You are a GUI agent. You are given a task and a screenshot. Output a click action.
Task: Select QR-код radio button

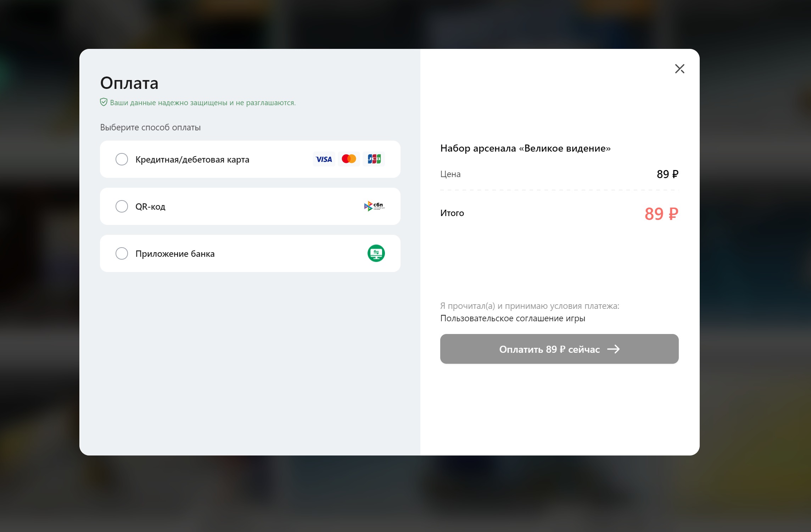click(x=122, y=206)
